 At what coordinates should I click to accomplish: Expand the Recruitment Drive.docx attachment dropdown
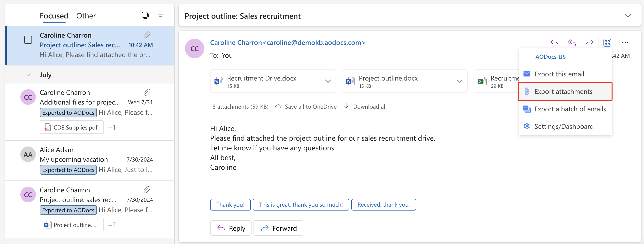pyautogui.click(x=328, y=81)
